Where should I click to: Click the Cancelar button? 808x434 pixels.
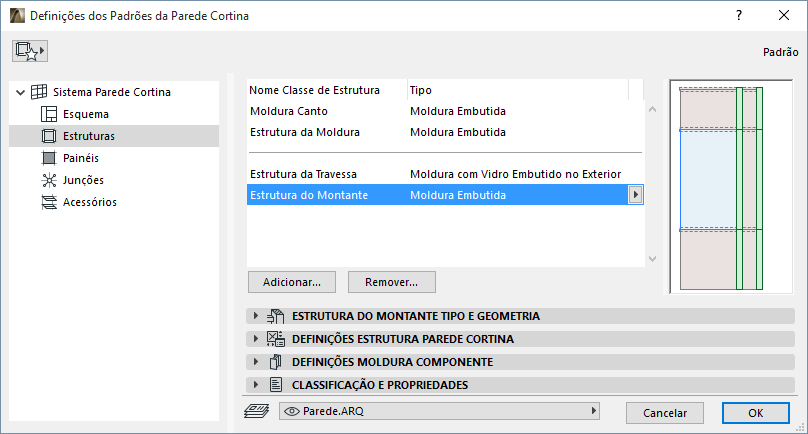(x=665, y=413)
